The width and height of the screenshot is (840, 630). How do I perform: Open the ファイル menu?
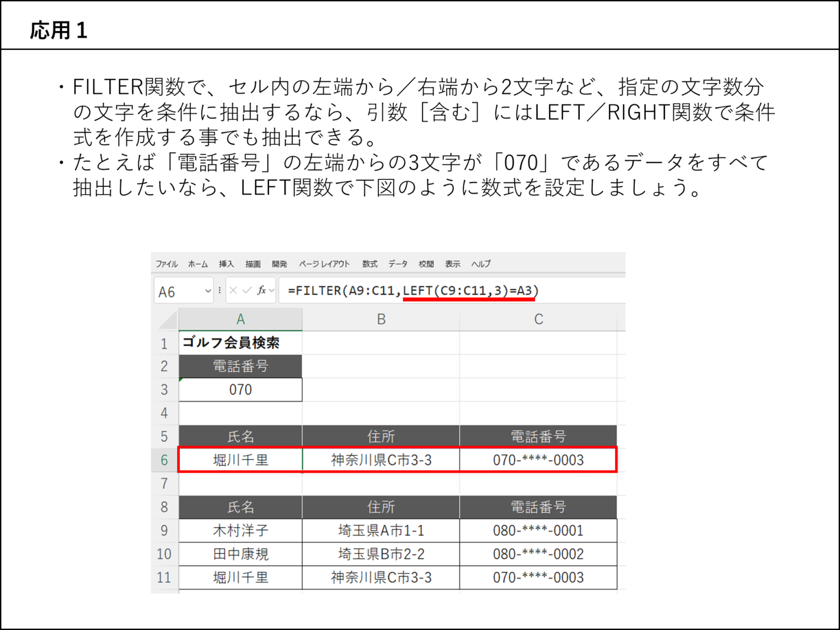tap(166, 264)
